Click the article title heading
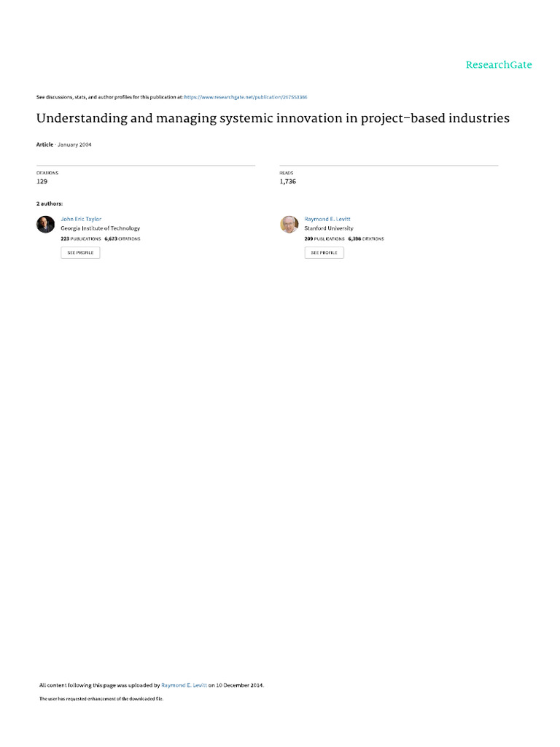Screen dimensions: 560x747 pos(273,118)
